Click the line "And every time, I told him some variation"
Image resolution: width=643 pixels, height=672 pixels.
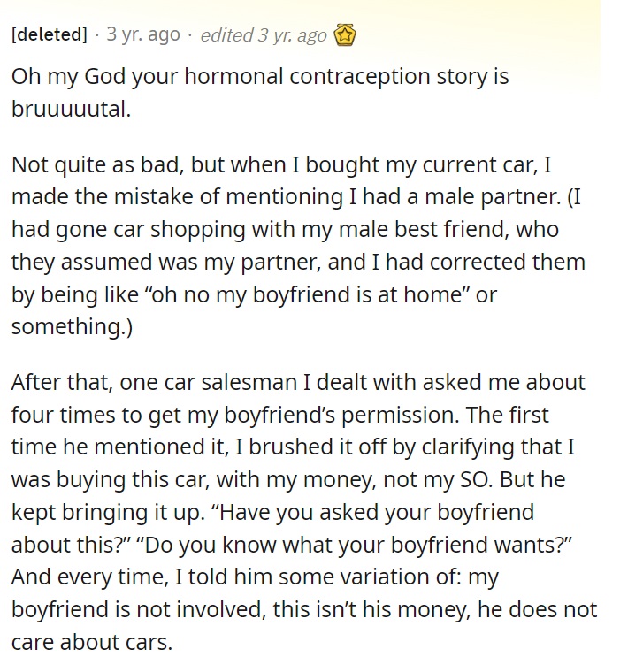(255, 577)
